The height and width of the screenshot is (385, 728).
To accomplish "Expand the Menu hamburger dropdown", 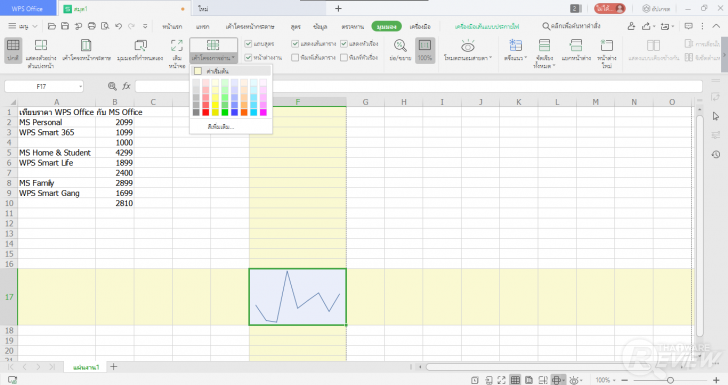I will [23, 26].
